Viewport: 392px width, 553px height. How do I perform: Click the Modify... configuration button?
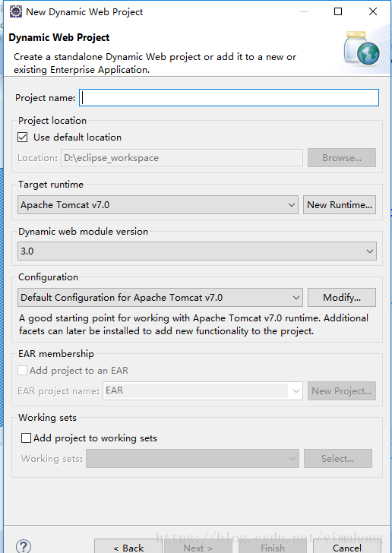tap(342, 297)
